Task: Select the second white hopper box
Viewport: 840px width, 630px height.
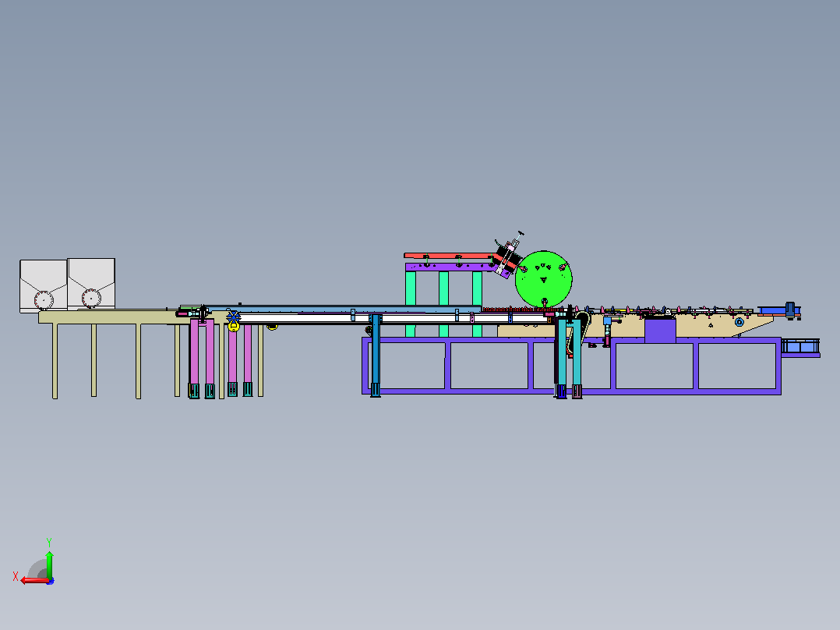Action: tap(91, 284)
